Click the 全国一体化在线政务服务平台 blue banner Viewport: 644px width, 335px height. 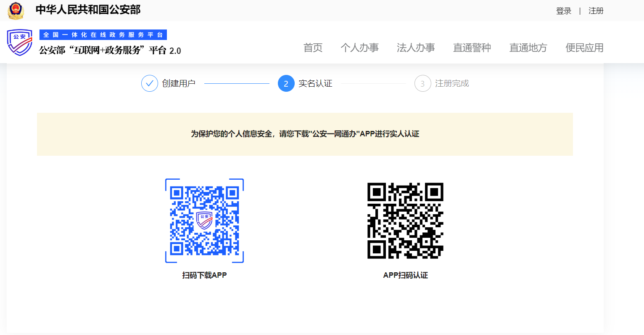103,34
